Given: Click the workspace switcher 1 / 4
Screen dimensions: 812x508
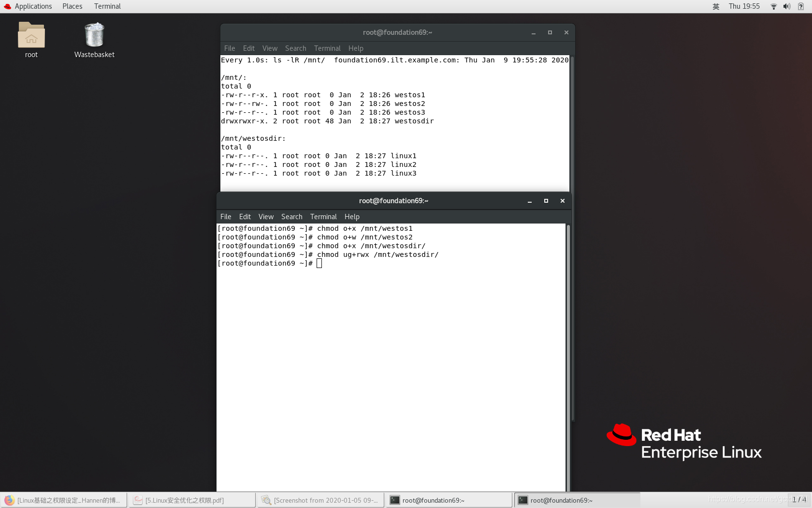Looking at the screenshot, I should point(799,500).
